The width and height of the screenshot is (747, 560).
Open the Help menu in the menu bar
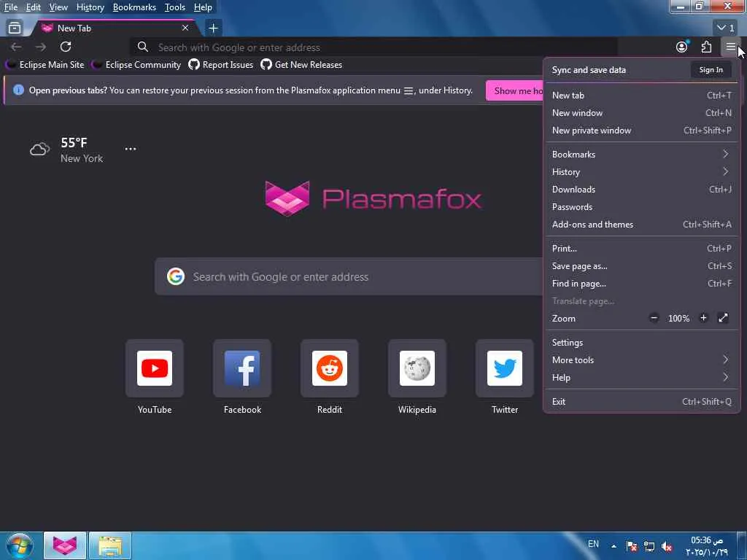click(203, 7)
